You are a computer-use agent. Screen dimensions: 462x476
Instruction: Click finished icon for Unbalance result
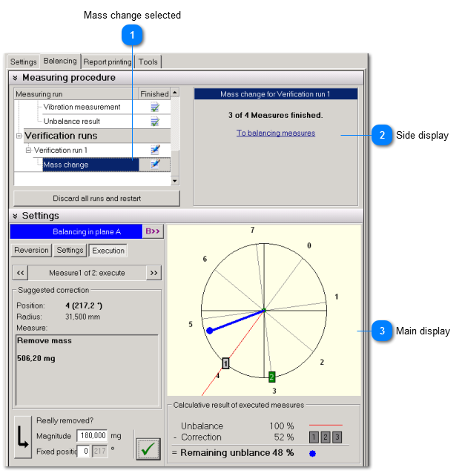154,121
